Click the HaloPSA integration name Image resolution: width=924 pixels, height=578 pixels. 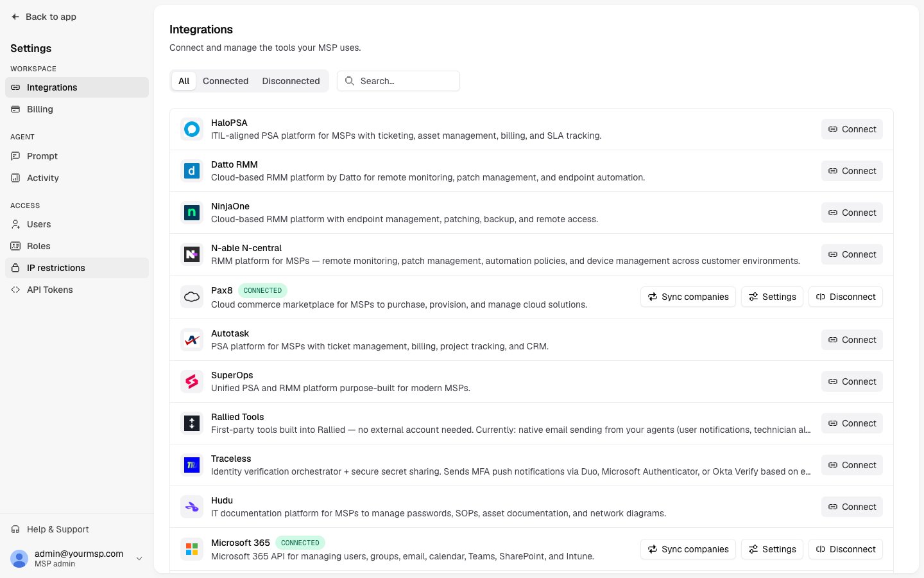tap(229, 123)
